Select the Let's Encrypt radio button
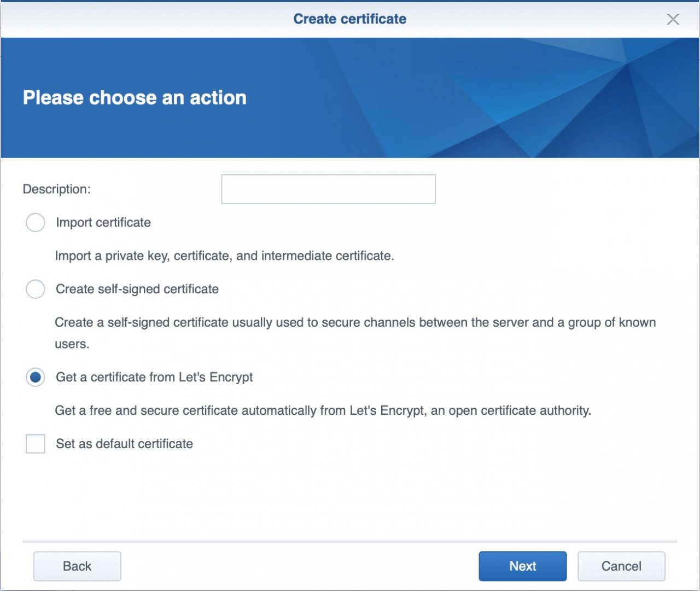 coord(36,378)
